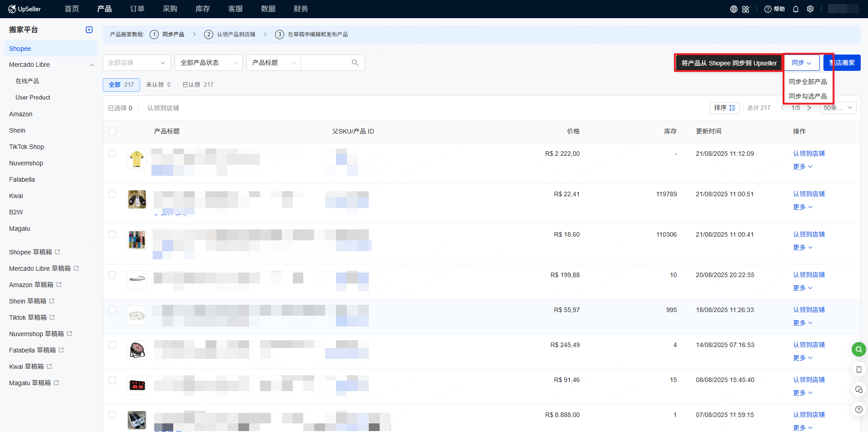
Task: Open external link icon next to Kwai 草稿箱
Action: click(50, 366)
